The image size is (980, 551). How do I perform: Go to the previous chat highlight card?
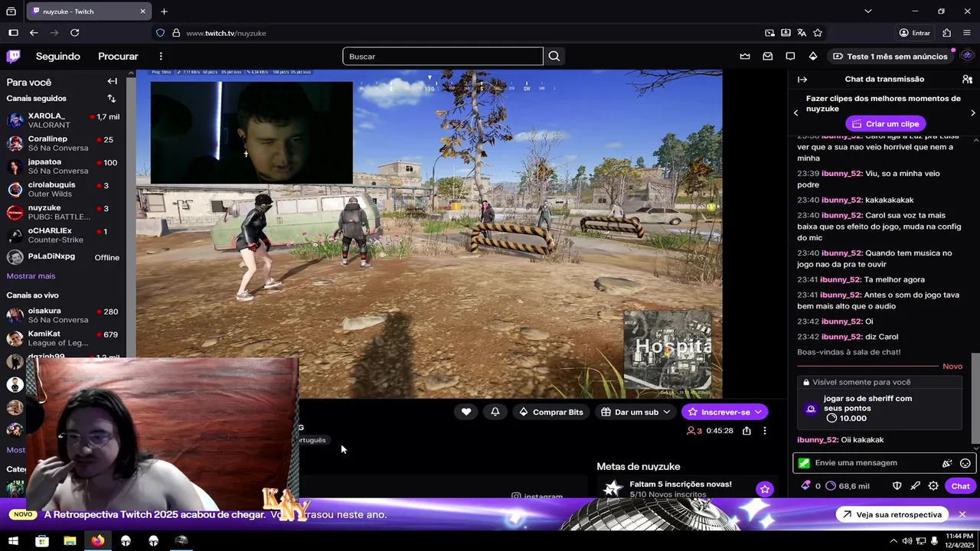[796, 112]
